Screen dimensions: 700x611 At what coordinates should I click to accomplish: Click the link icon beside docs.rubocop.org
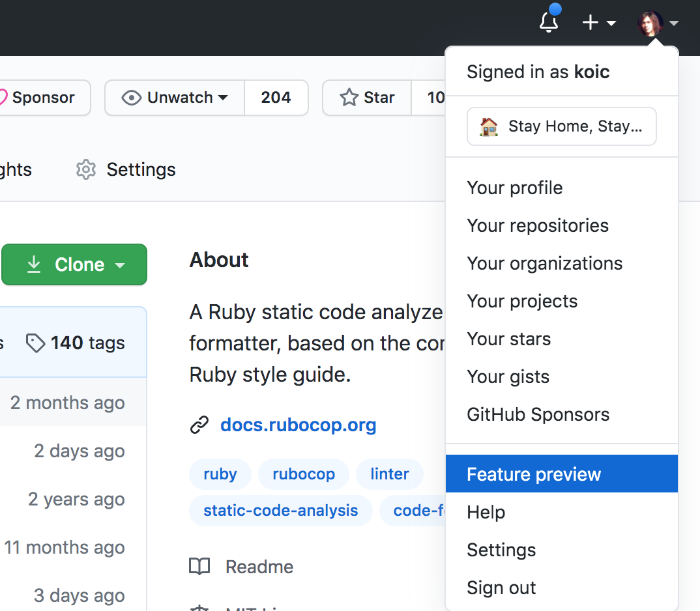(x=199, y=425)
